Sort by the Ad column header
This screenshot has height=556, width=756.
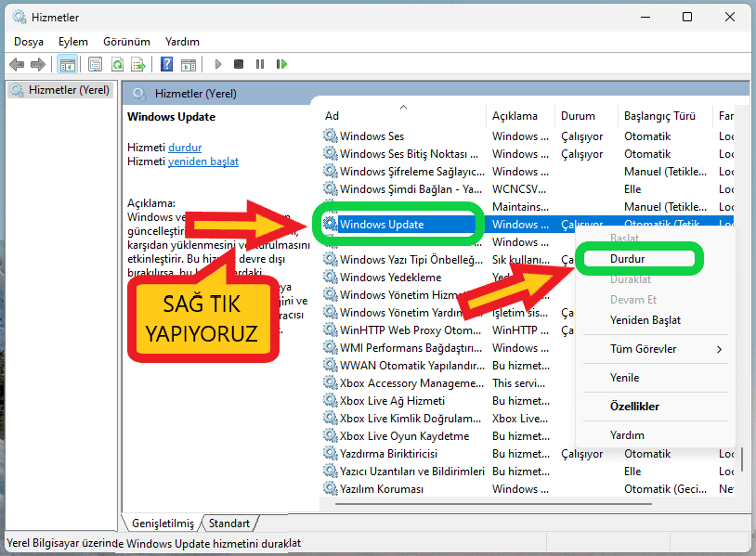(403, 116)
